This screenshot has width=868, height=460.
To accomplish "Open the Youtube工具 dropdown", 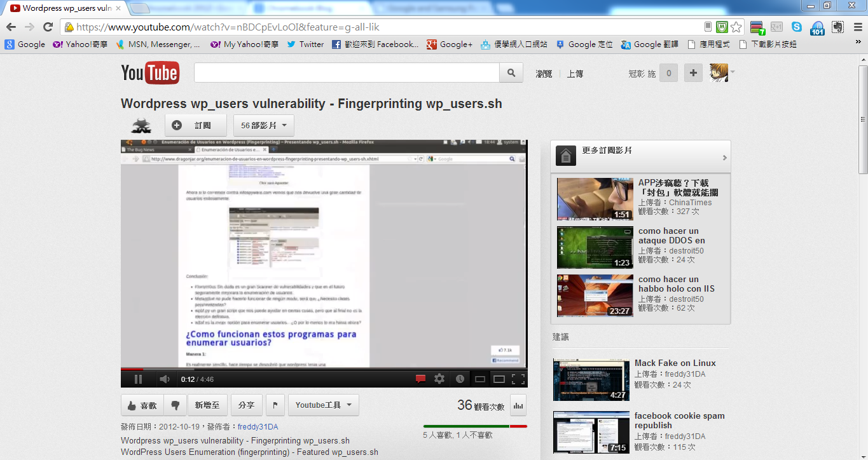I will coord(323,405).
